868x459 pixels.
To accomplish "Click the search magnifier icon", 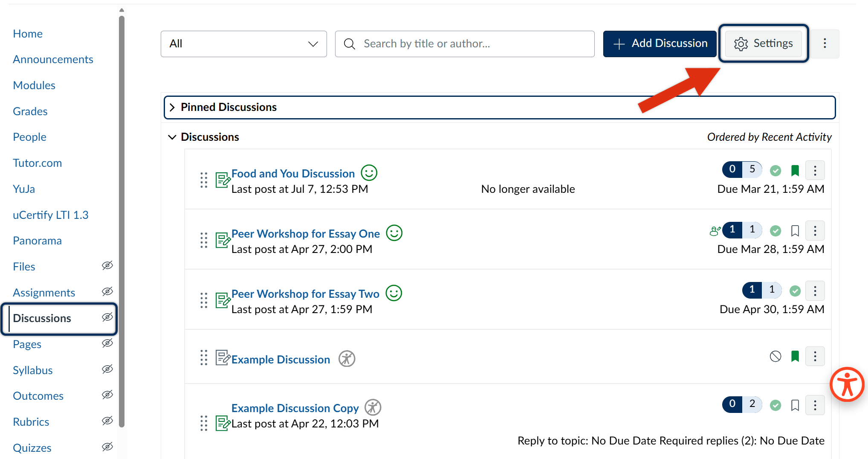I will [350, 44].
